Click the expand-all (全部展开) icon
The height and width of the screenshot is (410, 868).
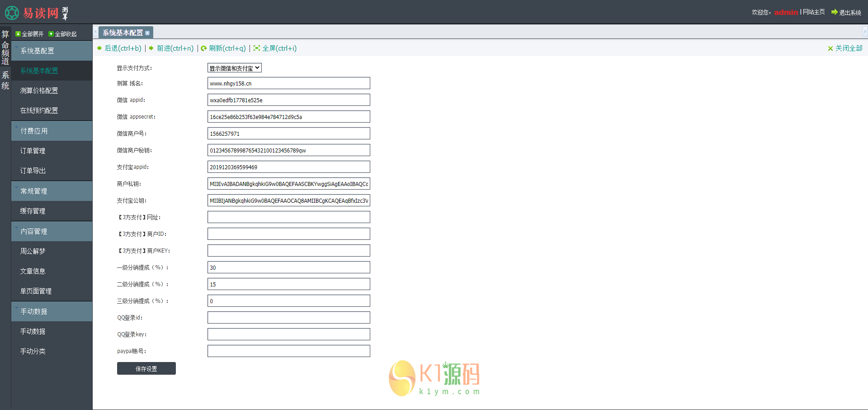click(x=18, y=34)
